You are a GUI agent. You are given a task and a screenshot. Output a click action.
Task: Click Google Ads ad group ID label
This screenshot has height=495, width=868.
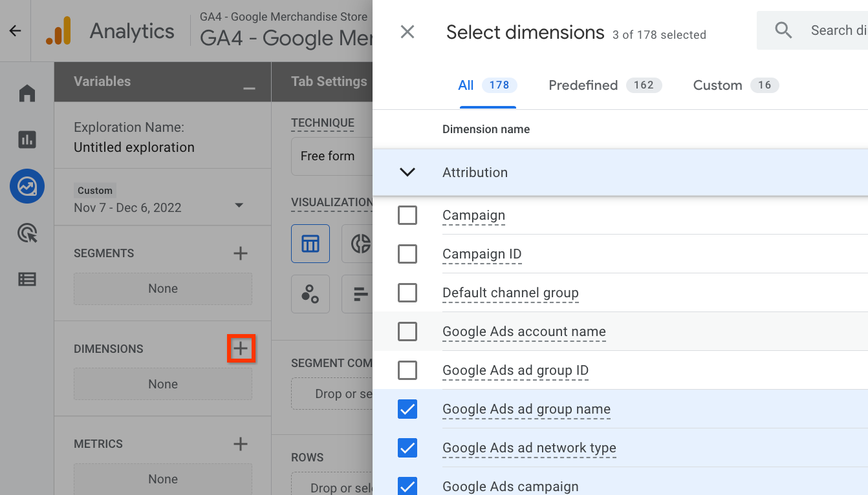coord(515,371)
